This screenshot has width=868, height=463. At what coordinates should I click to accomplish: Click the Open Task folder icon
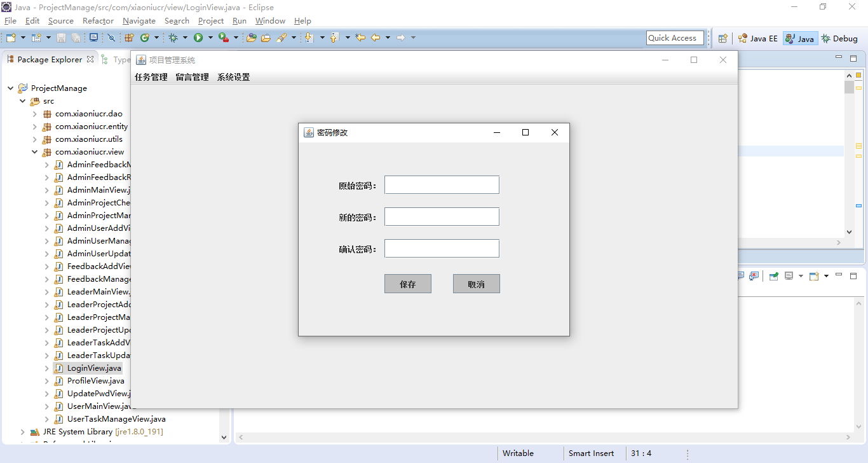(x=266, y=38)
